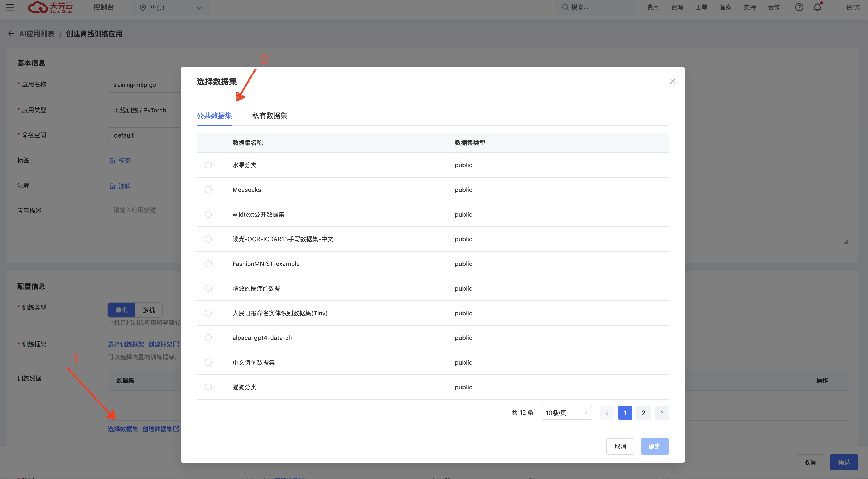Screen dimensions: 868x479
Task: Click the help question mark icon
Action: pos(799,7)
